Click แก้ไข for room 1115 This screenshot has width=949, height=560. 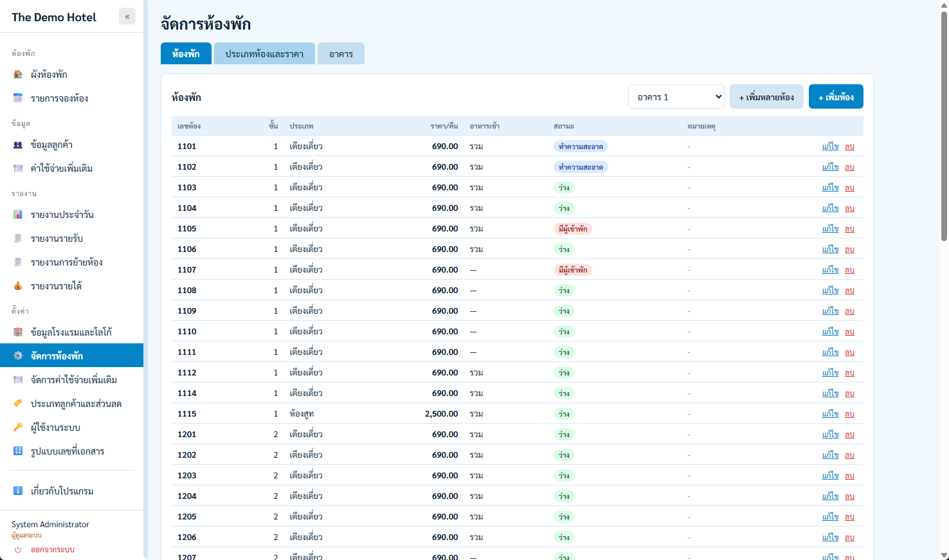coord(830,414)
